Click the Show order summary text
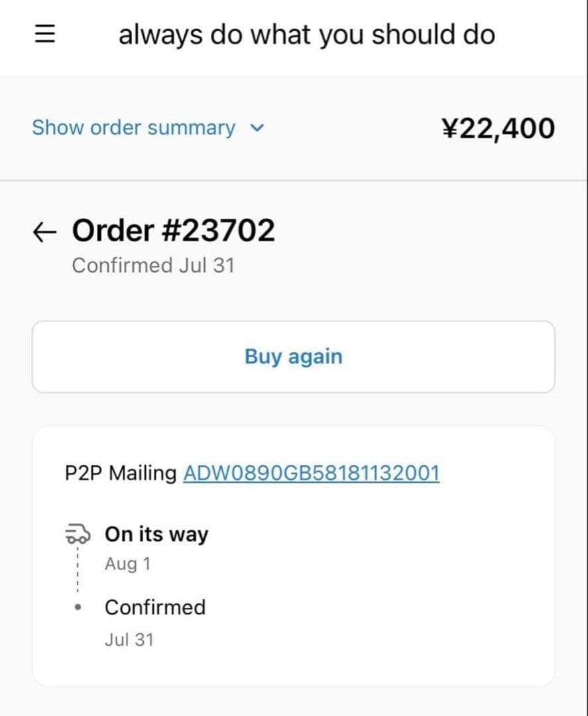The width and height of the screenshot is (588, 716). tap(133, 127)
